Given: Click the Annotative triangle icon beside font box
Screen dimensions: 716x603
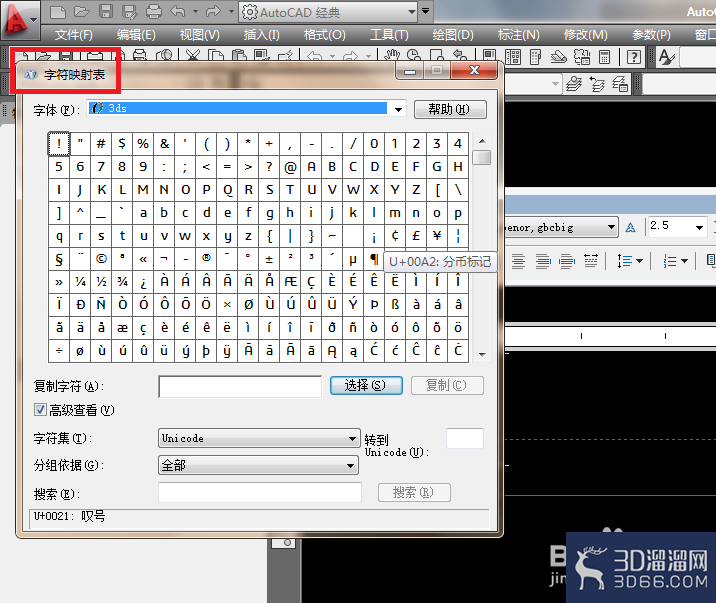Looking at the screenshot, I should click(x=631, y=227).
